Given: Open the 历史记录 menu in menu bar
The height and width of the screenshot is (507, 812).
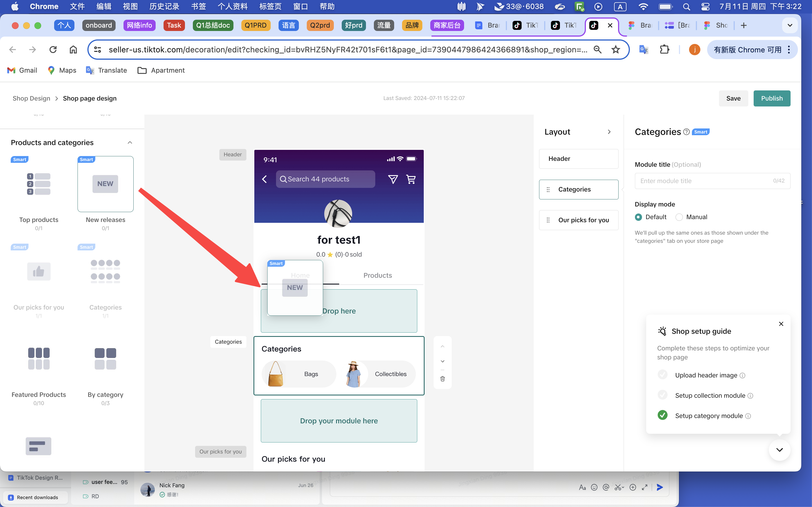Looking at the screenshot, I should 164,6.
